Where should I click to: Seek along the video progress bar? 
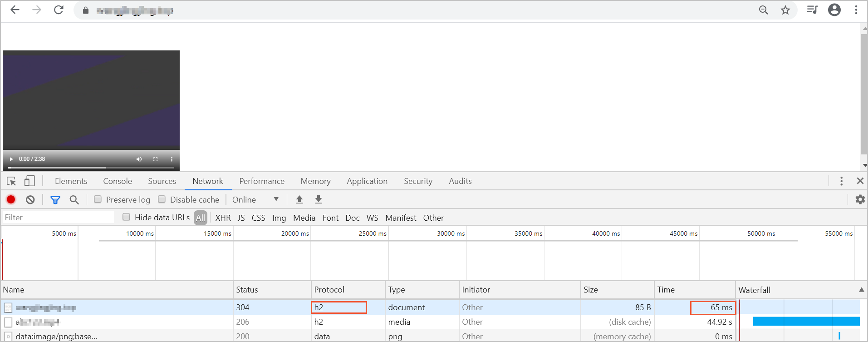click(91, 168)
